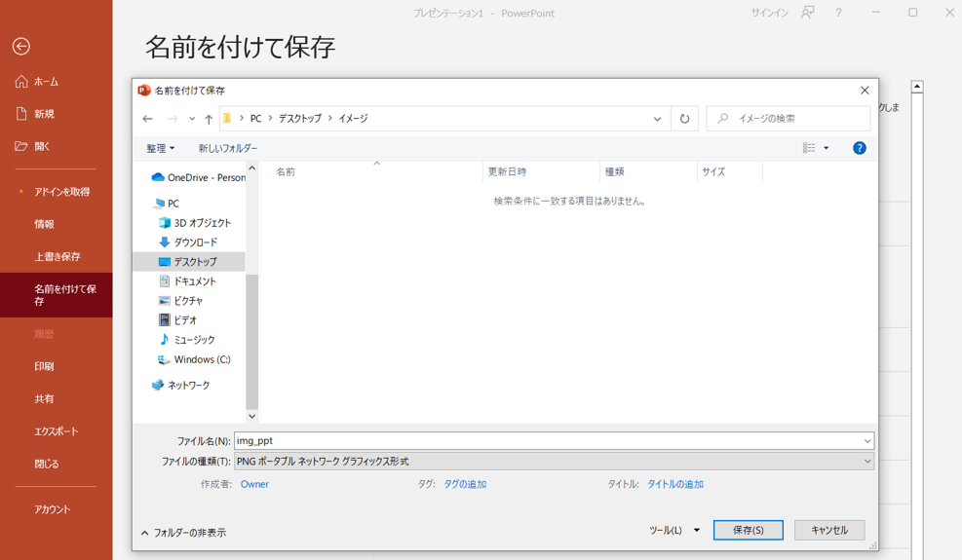Click the タグの追加 link
This screenshot has height=560, width=962.
[x=465, y=484]
